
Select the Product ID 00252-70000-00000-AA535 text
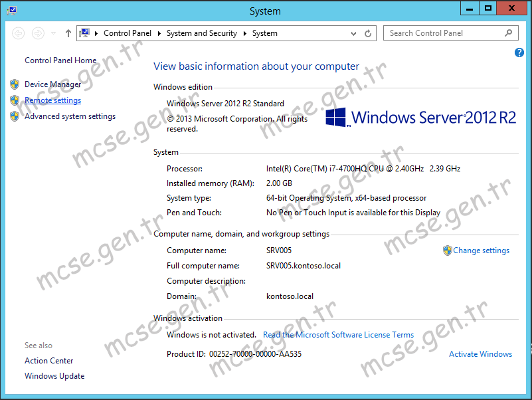click(x=255, y=353)
